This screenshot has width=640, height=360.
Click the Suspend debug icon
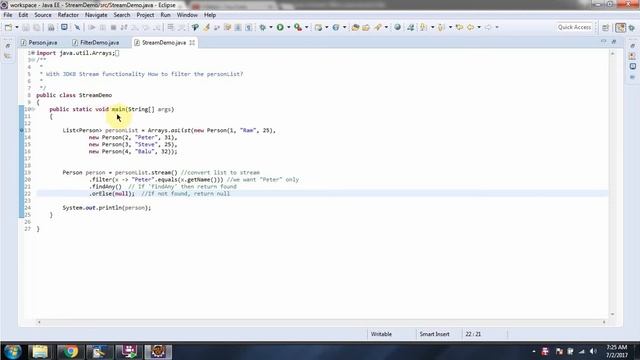point(102,27)
